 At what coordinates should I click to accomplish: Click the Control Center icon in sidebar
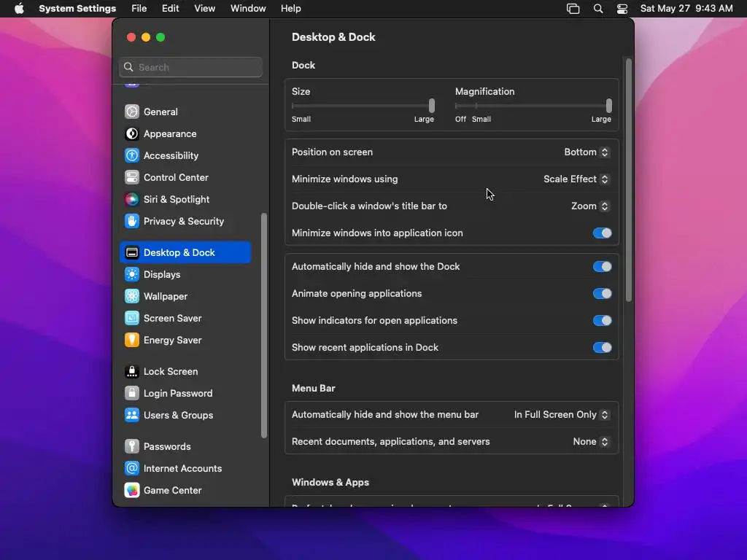click(x=132, y=177)
